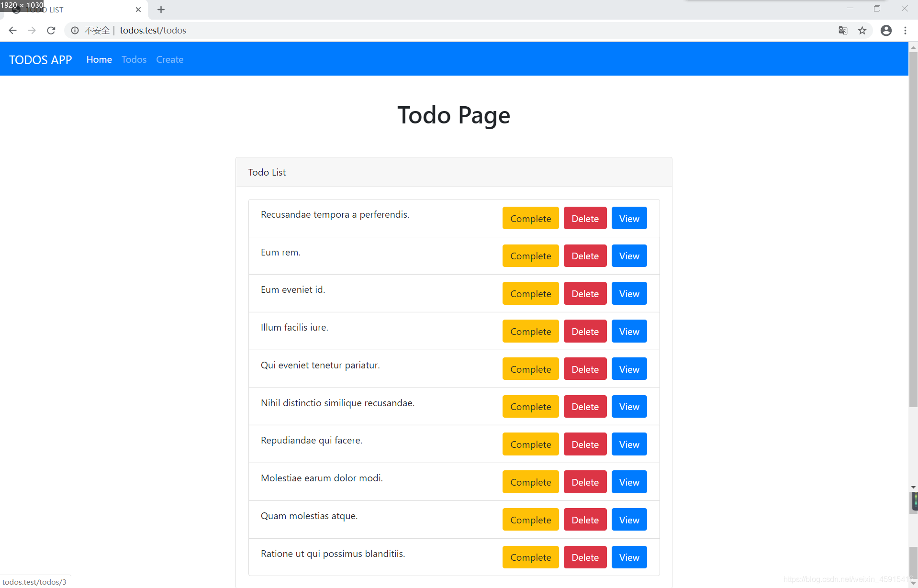Complete the 'Nihil distinctio similique recusandae' todo
The width and height of the screenshot is (918, 588).
(530, 406)
